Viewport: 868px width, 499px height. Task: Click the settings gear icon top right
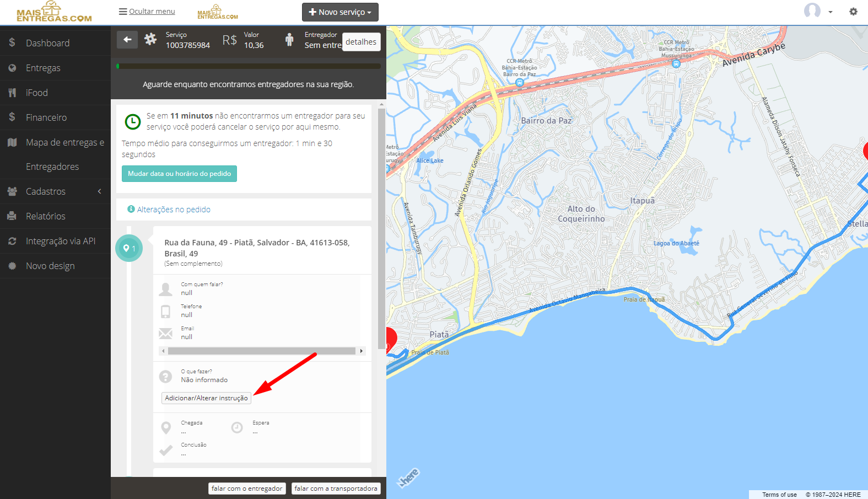(x=853, y=12)
